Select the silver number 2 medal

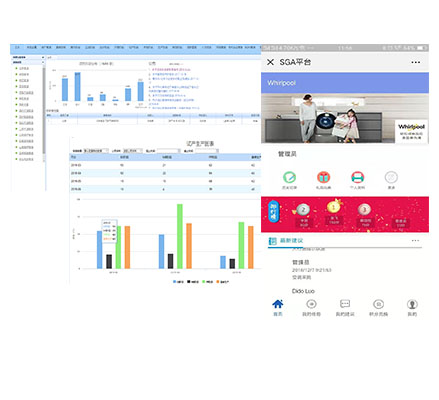tap(303, 210)
